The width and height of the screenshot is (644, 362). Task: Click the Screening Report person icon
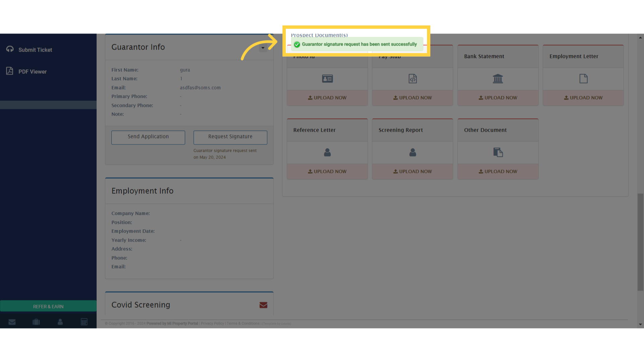coord(412,152)
